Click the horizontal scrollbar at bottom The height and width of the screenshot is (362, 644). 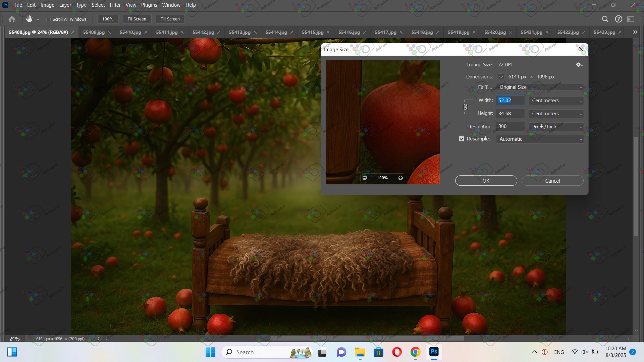(x=367, y=339)
